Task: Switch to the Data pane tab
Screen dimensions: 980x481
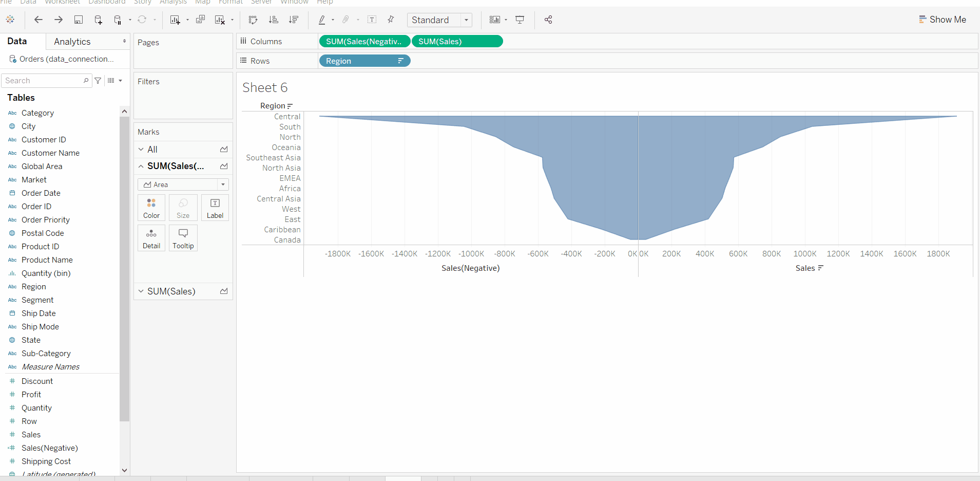Action: click(17, 41)
